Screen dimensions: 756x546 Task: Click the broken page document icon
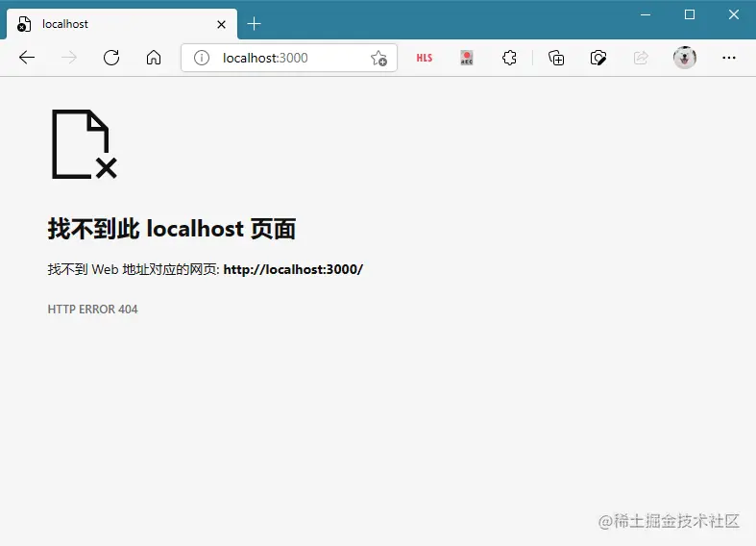click(x=85, y=144)
